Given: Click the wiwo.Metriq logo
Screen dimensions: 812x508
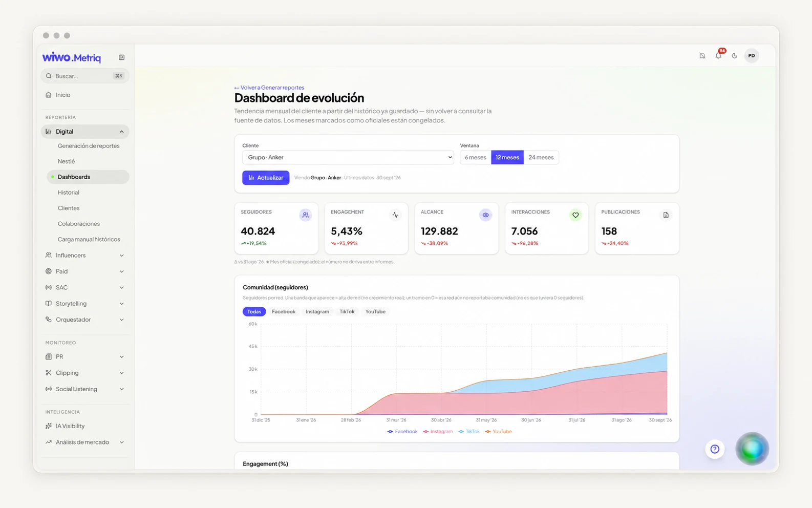Looking at the screenshot, I should pyautogui.click(x=72, y=57).
